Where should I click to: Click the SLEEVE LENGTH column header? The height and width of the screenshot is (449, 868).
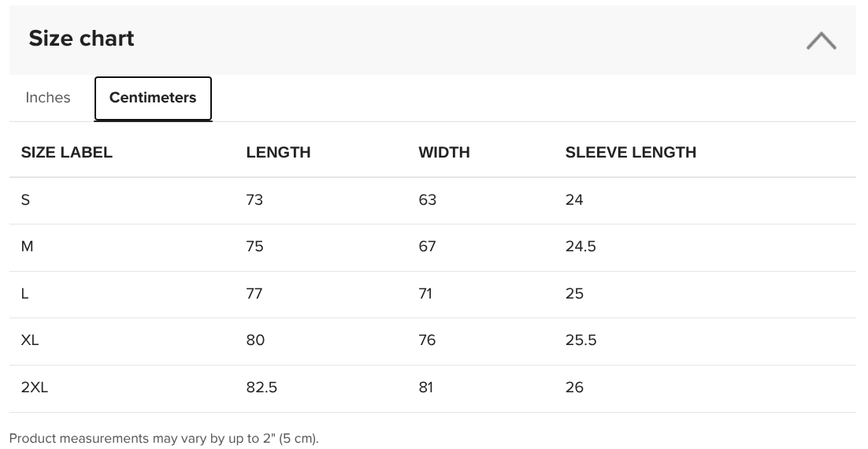click(x=630, y=152)
